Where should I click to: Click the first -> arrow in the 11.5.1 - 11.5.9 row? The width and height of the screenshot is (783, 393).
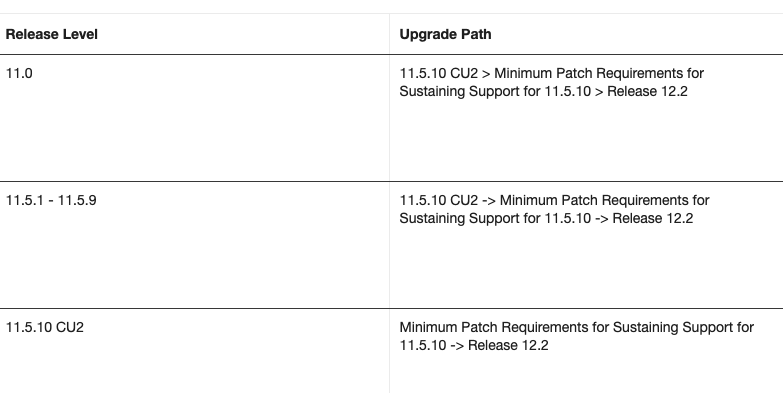coord(489,200)
